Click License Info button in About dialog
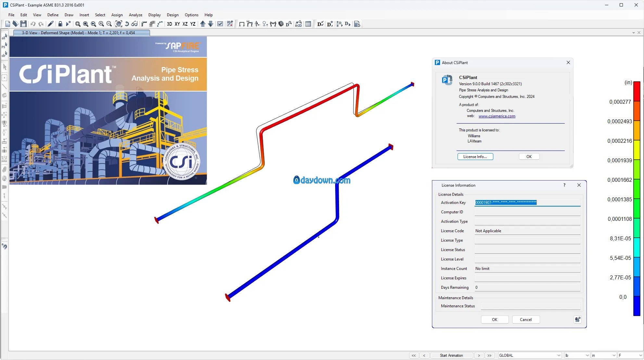This screenshot has width=644, height=360. point(475,157)
